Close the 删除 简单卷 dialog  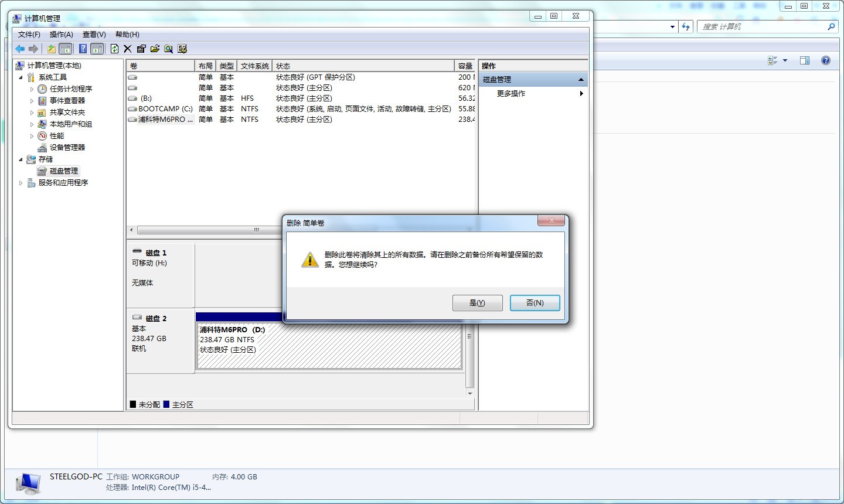(552, 220)
